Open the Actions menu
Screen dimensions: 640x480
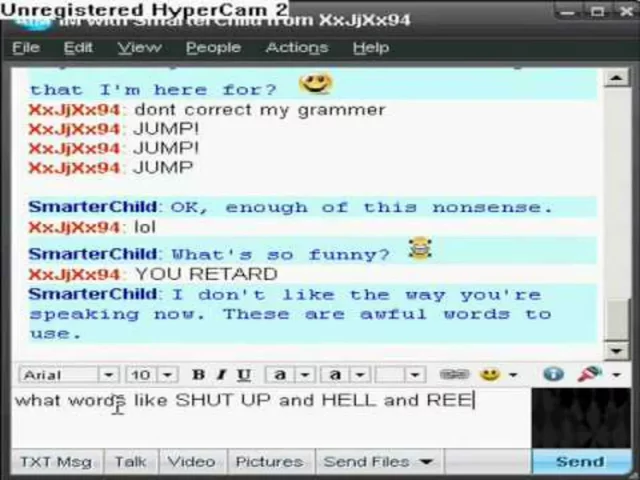pos(297,48)
